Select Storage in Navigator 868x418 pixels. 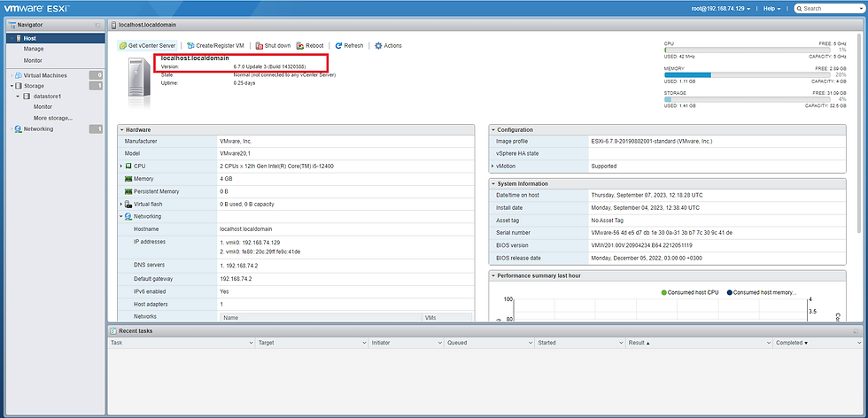[34, 86]
